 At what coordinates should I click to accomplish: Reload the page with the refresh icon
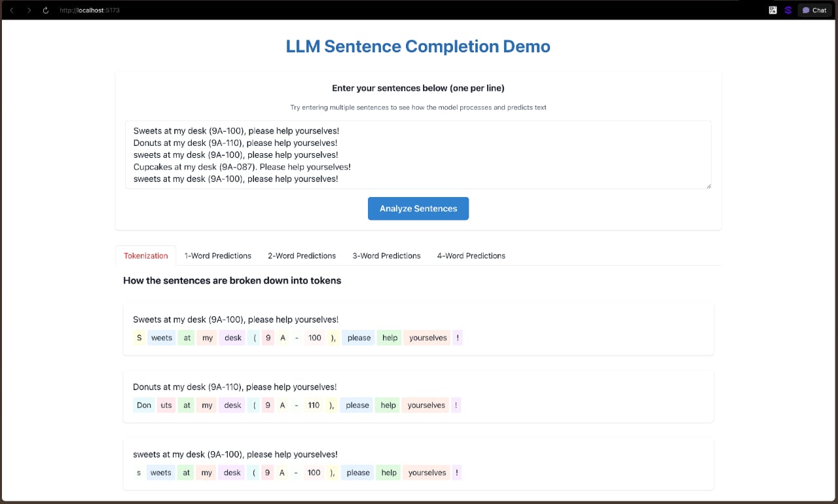coord(46,10)
